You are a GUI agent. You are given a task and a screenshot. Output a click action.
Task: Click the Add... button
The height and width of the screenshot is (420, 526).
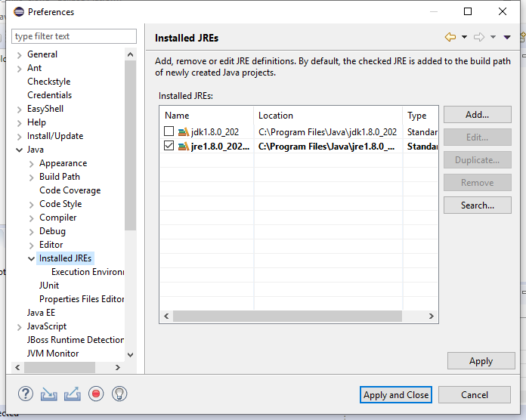coord(478,115)
